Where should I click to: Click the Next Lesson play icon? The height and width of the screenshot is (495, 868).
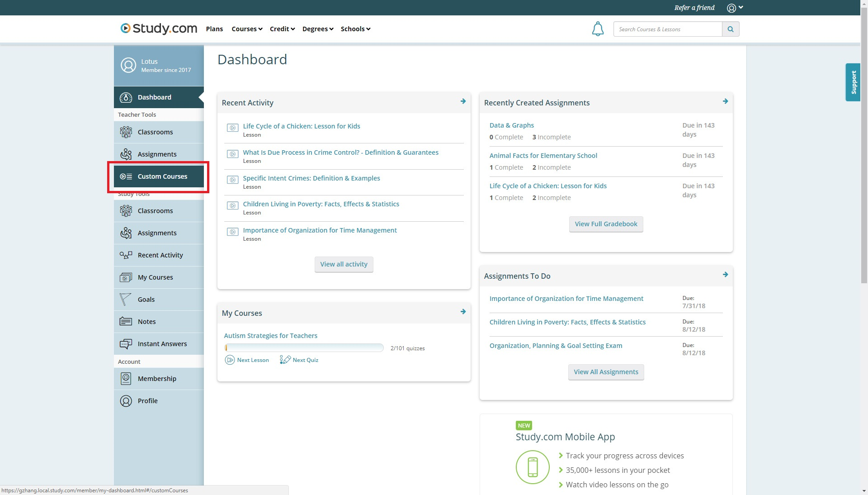click(x=230, y=360)
